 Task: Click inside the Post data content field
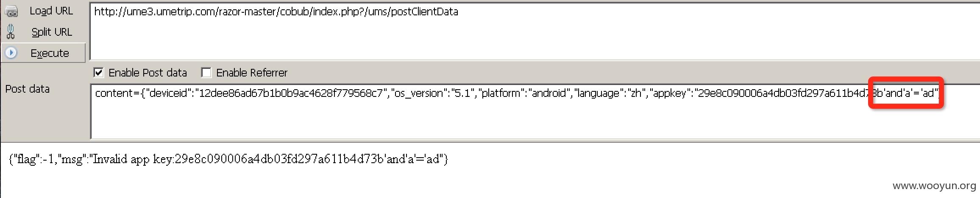click(x=535, y=111)
